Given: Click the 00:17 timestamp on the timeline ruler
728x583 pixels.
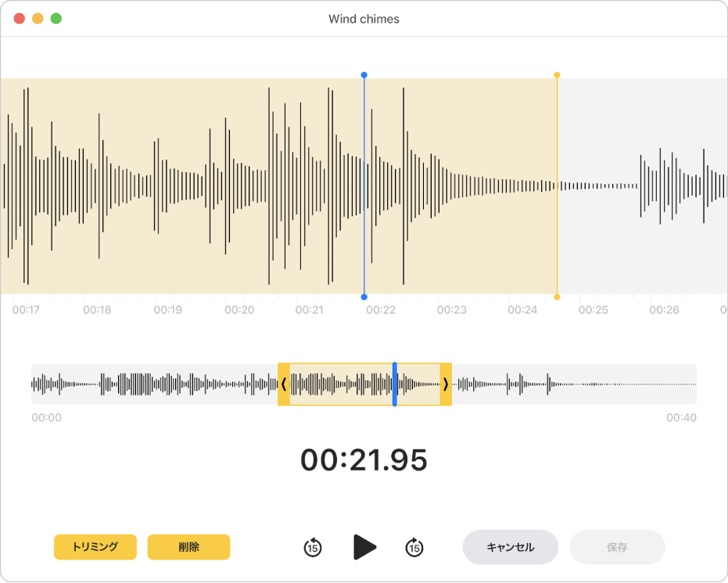Looking at the screenshot, I should coord(27,310).
